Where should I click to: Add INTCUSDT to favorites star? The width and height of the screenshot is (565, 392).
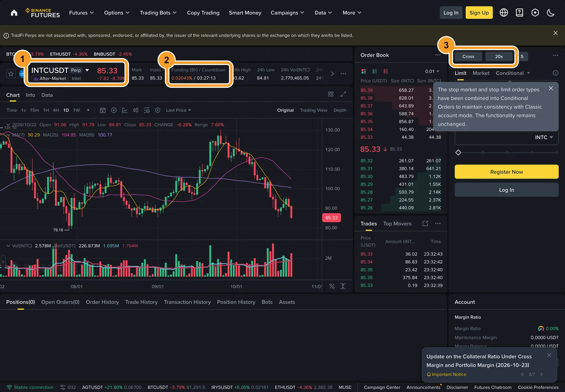pyautogui.click(x=11, y=74)
